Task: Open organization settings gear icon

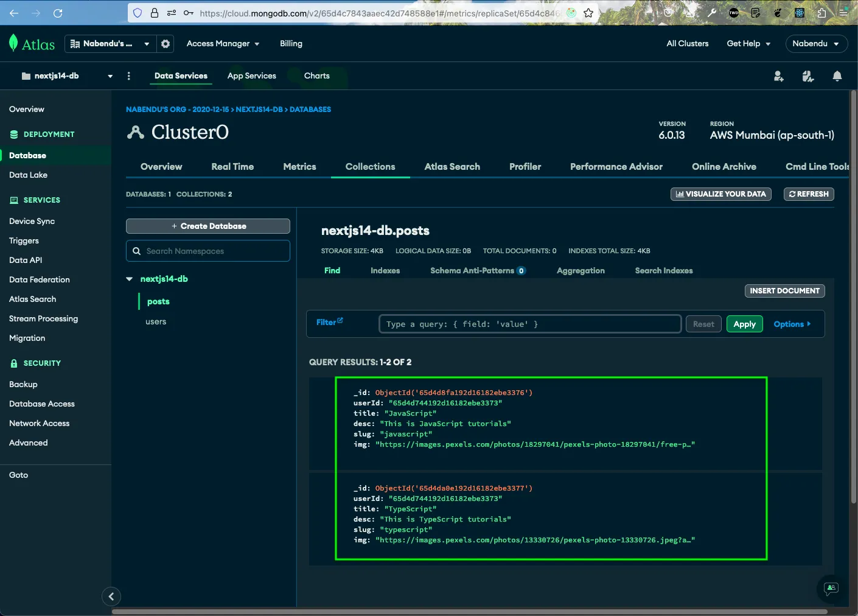Action: pos(166,44)
